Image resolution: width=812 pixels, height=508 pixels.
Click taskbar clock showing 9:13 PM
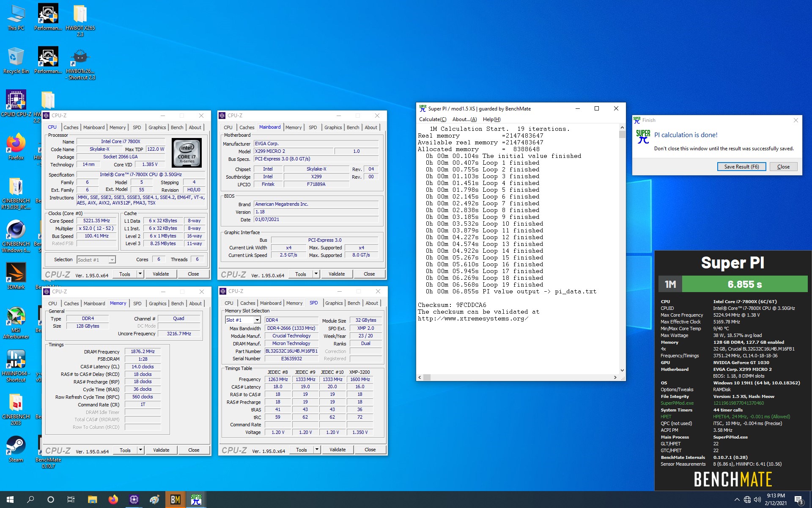click(x=776, y=500)
